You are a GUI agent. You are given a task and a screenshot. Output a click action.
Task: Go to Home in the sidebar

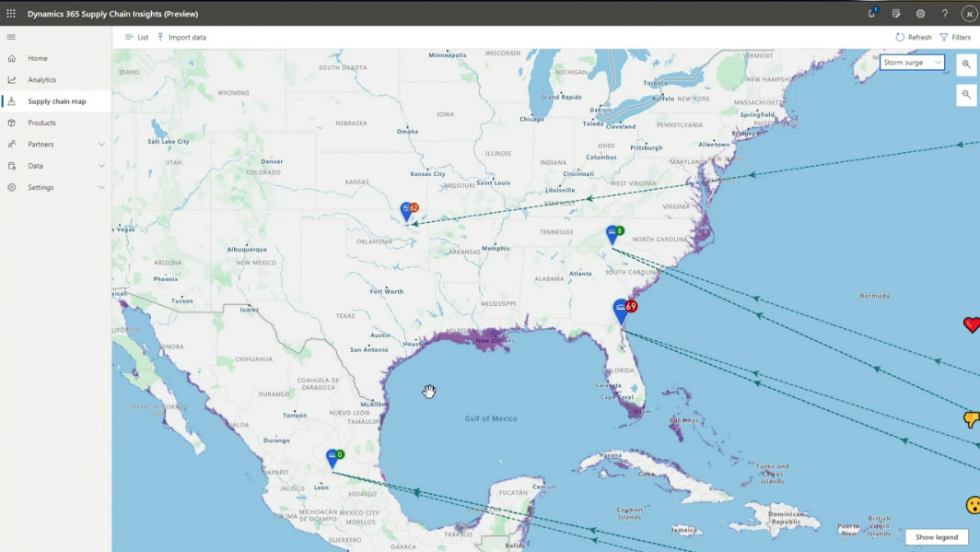(x=38, y=58)
